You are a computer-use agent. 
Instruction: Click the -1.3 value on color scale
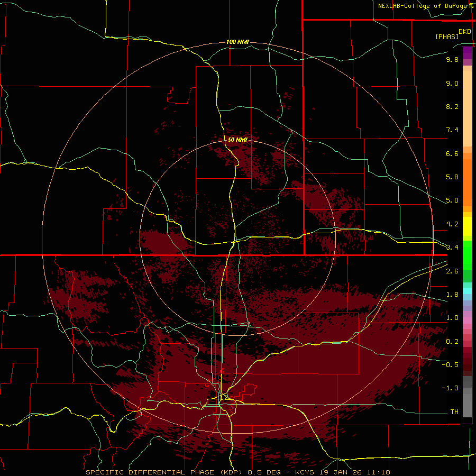(450, 388)
